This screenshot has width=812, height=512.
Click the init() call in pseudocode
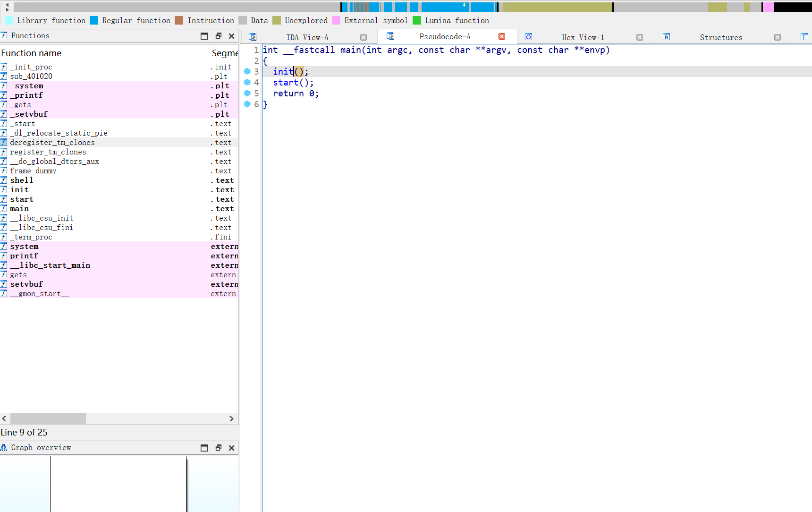coord(290,71)
